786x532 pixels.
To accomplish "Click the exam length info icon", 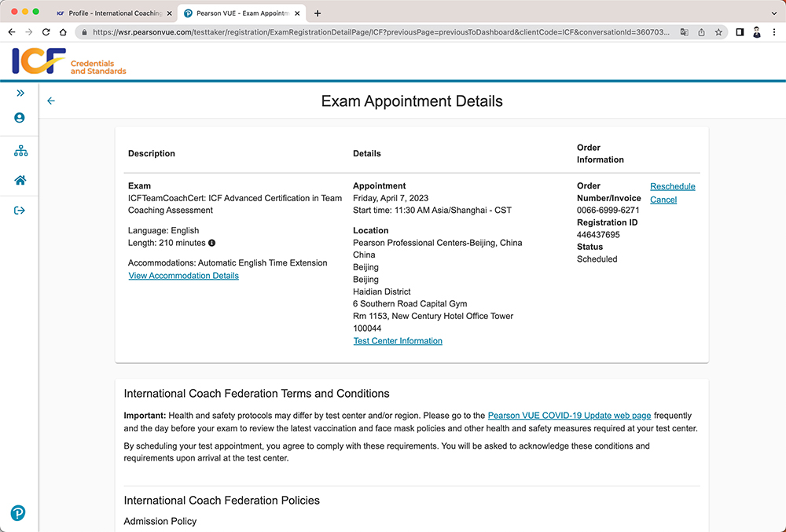I will pos(212,244).
